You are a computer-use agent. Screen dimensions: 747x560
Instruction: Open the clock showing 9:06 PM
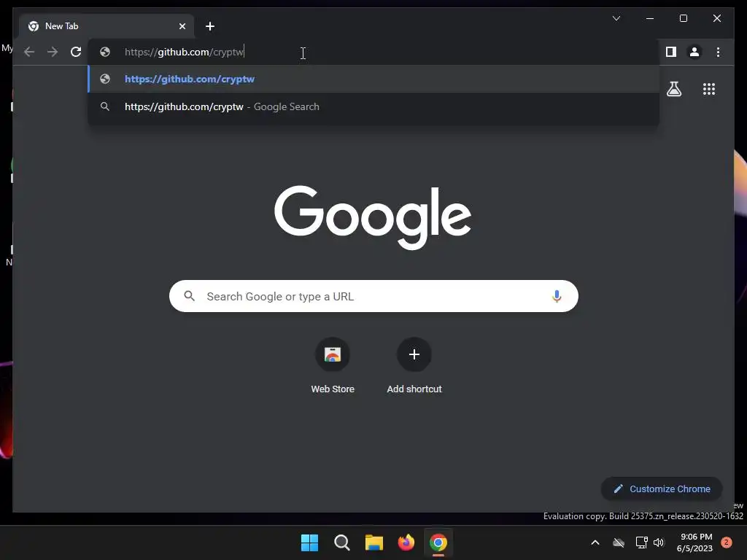point(694,542)
